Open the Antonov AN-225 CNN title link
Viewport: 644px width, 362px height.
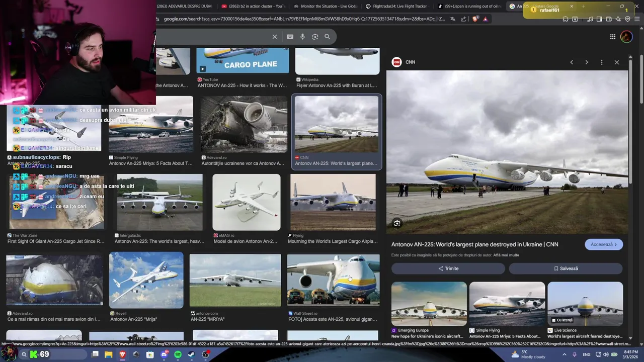point(474,244)
